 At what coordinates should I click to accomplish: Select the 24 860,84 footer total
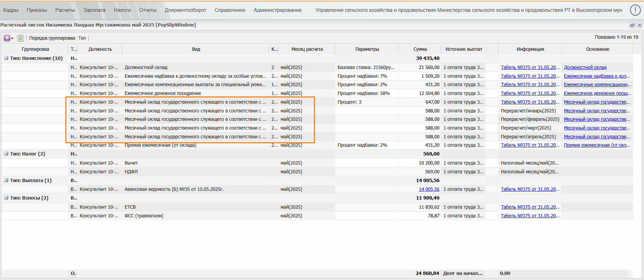(427, 273)
